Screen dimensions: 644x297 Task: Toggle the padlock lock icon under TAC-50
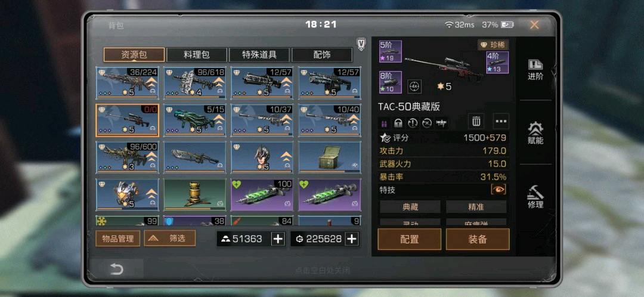click(398, 123)
